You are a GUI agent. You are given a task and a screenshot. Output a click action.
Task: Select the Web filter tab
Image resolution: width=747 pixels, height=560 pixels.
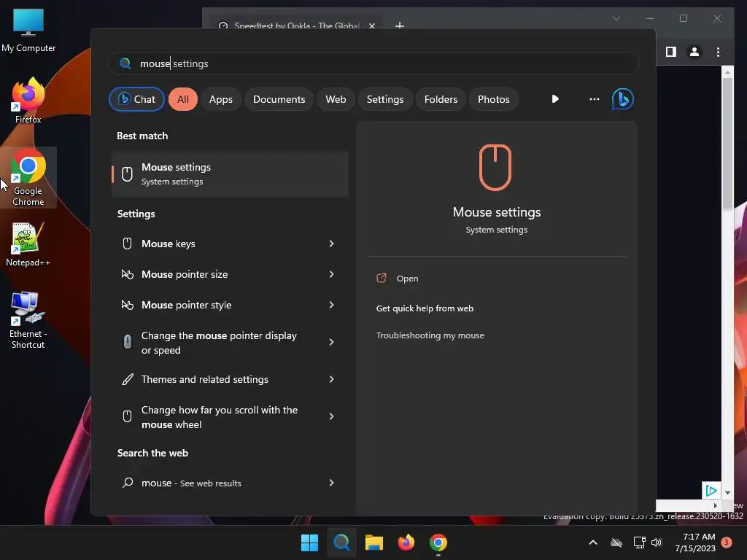coord(336,99)
